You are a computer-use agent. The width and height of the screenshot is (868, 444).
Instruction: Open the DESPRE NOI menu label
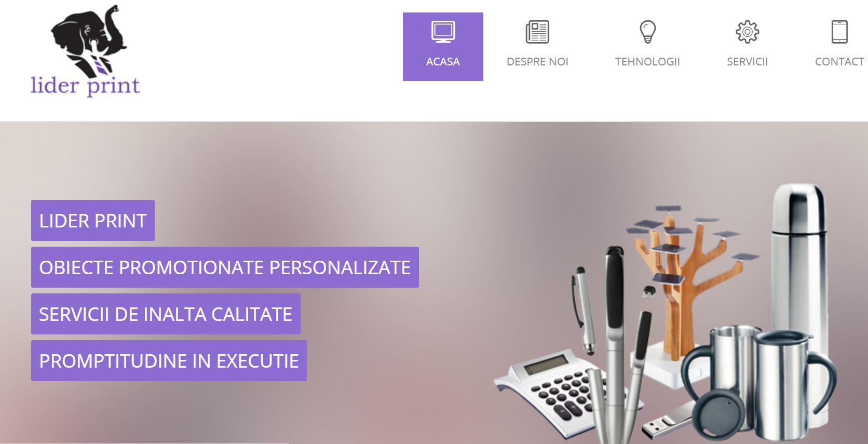pyautogui.click(x=537, y=62)
